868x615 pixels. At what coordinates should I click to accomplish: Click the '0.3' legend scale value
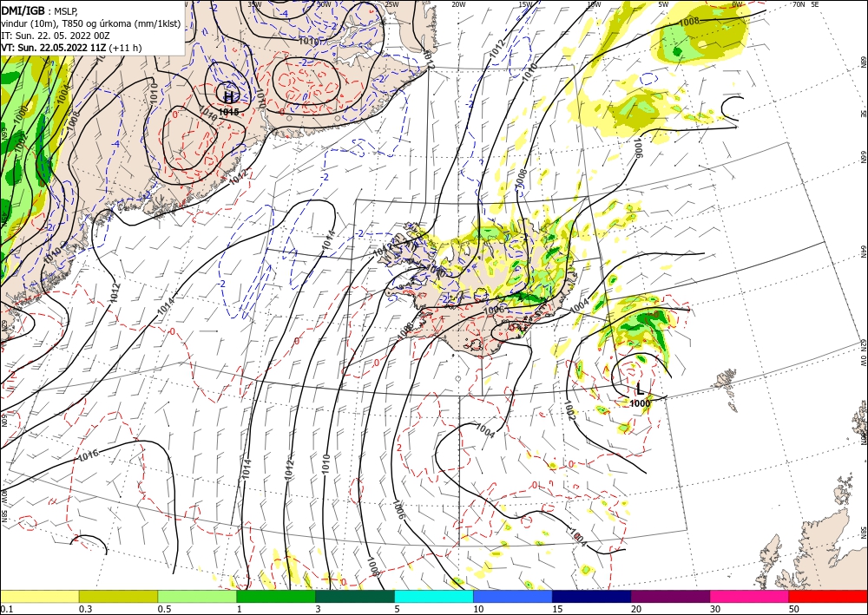(x=85, y=609)
